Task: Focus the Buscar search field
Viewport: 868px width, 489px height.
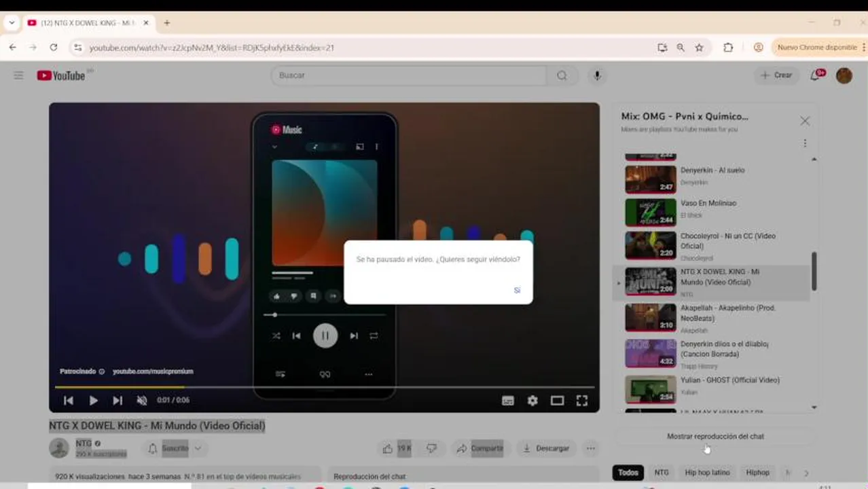Action: (409, 75)
